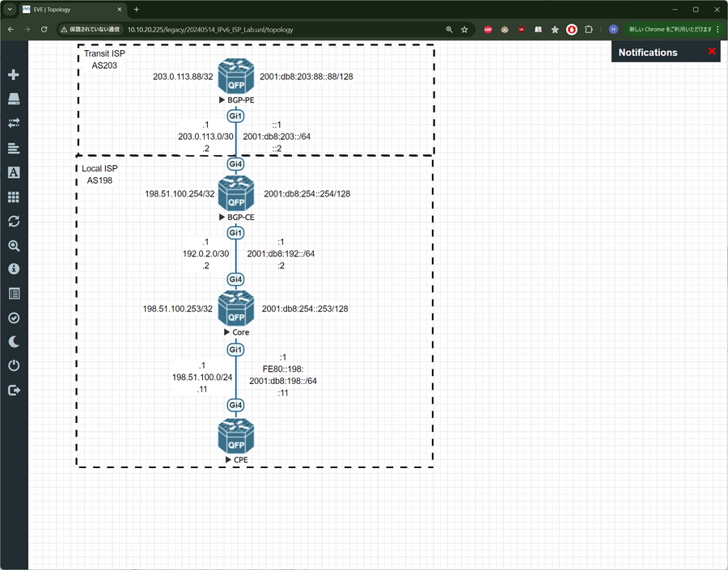The image size is (728, 570).
Task: Open Lab details list icon
Action: 14,293
